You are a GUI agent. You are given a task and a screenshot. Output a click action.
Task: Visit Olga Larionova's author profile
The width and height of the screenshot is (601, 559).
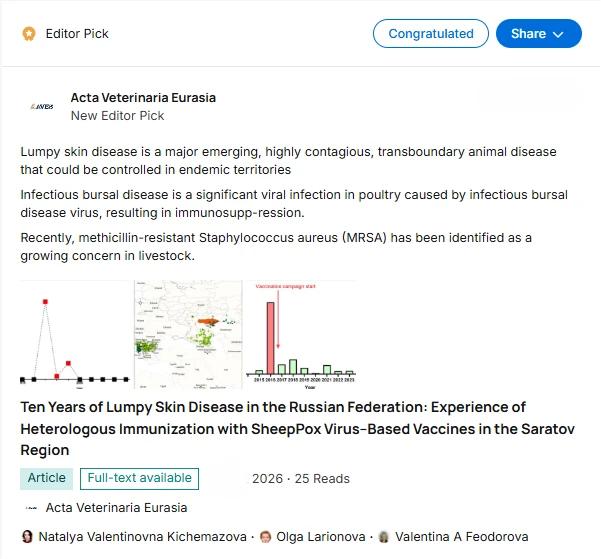pos(321,537)
